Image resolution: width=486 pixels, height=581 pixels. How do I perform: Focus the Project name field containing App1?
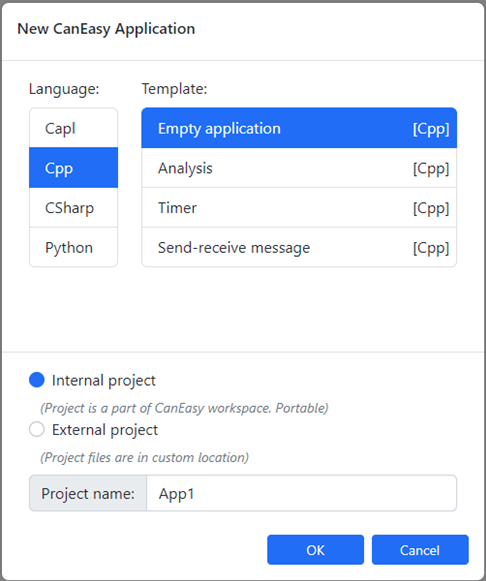click(302, 493)
